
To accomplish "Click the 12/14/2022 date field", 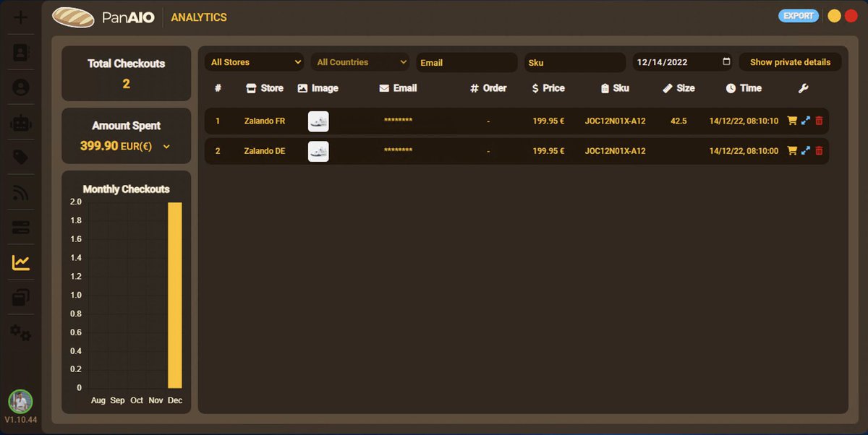I will [684, 62].
